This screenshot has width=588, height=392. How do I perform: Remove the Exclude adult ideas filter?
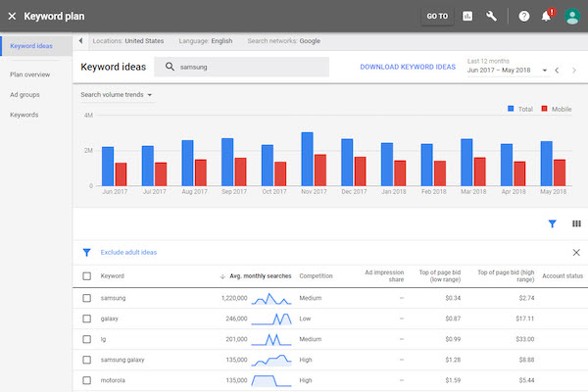575,252
